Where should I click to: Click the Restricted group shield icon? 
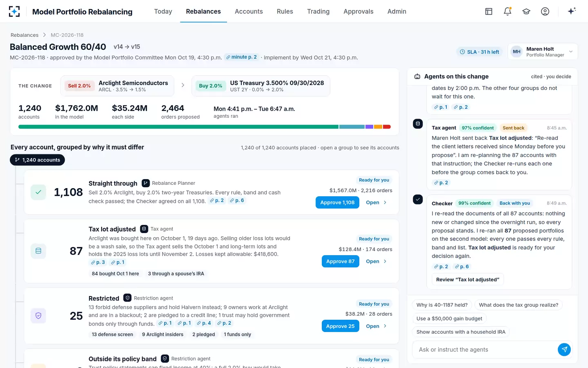coord(38,316)
